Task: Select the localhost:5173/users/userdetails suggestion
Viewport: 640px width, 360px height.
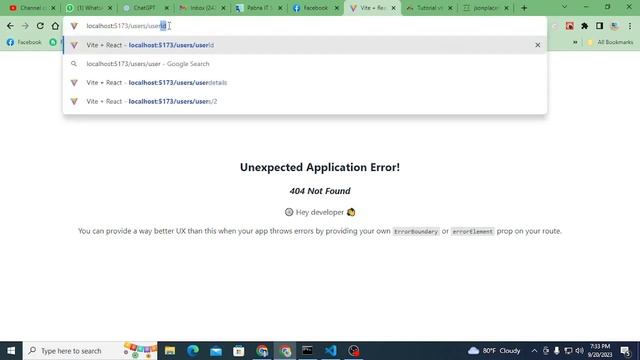Action: point(304,82)
